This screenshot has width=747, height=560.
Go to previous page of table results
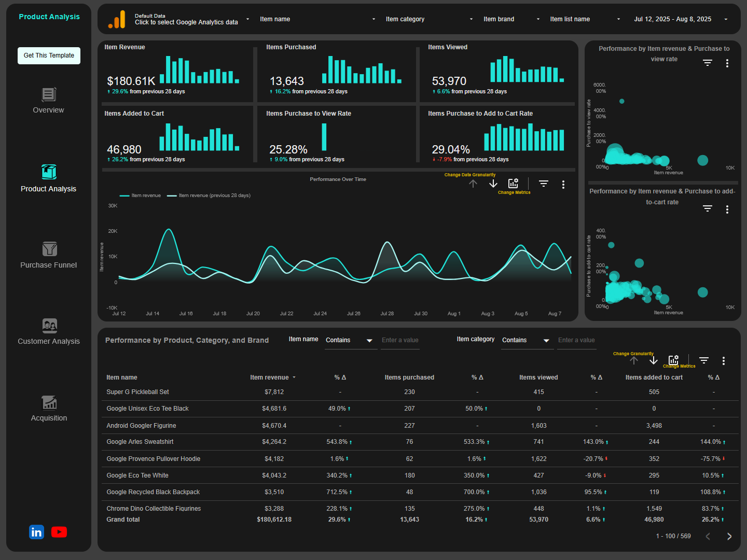(708, 536)
